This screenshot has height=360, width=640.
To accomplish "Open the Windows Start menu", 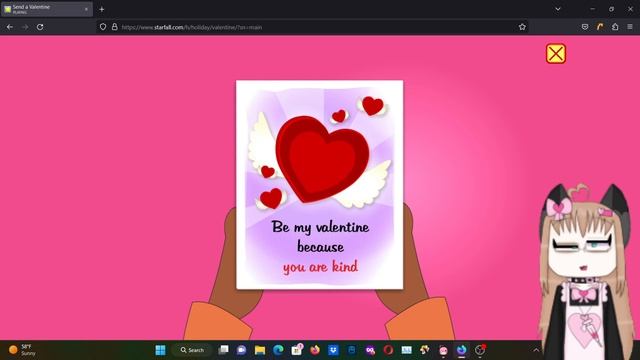I will (x=160, y=350).
